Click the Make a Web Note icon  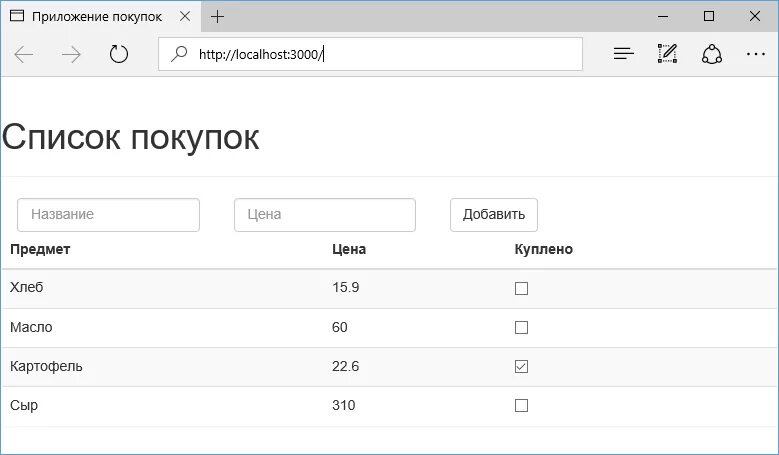click(667, 54)
